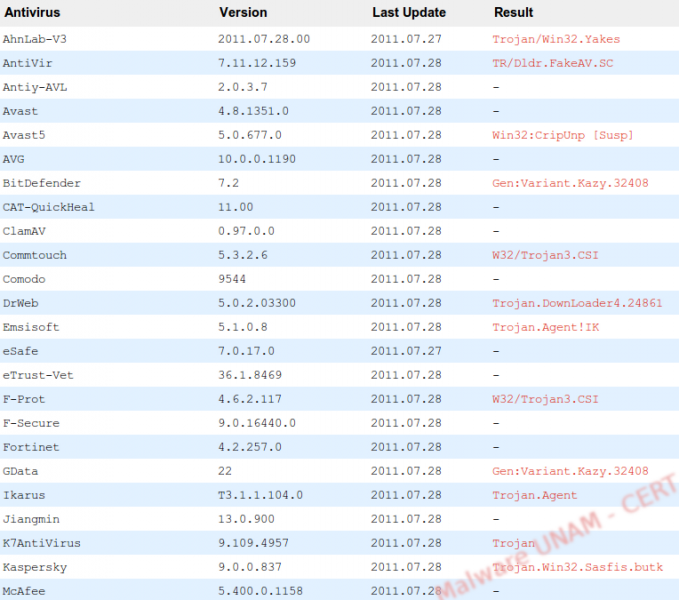Click the Antivirus column header
The height and width of the screenshot is (600, 679).
32,12
